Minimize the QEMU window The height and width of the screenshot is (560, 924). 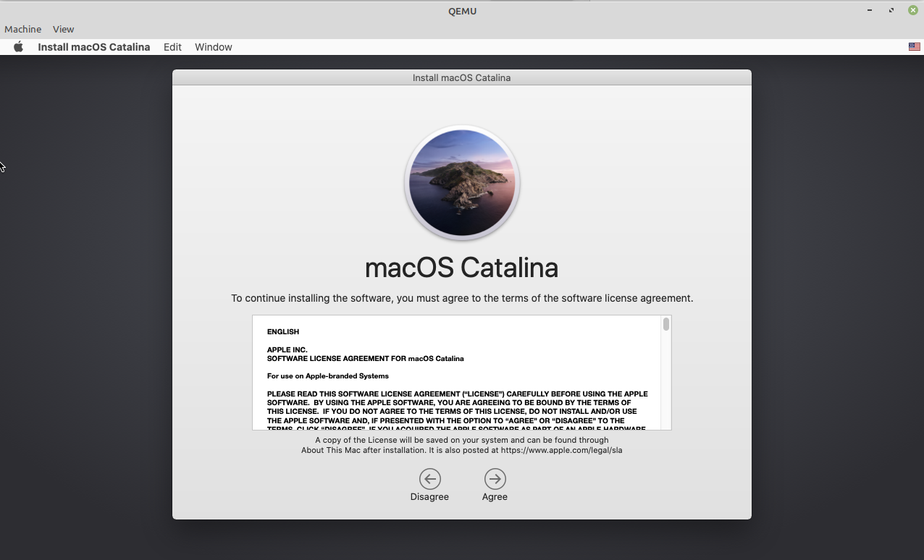(870, 10)
